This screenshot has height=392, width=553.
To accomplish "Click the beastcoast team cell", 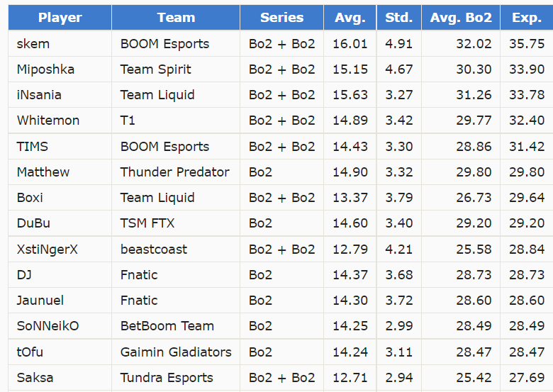I will click(x=154, y=250).
